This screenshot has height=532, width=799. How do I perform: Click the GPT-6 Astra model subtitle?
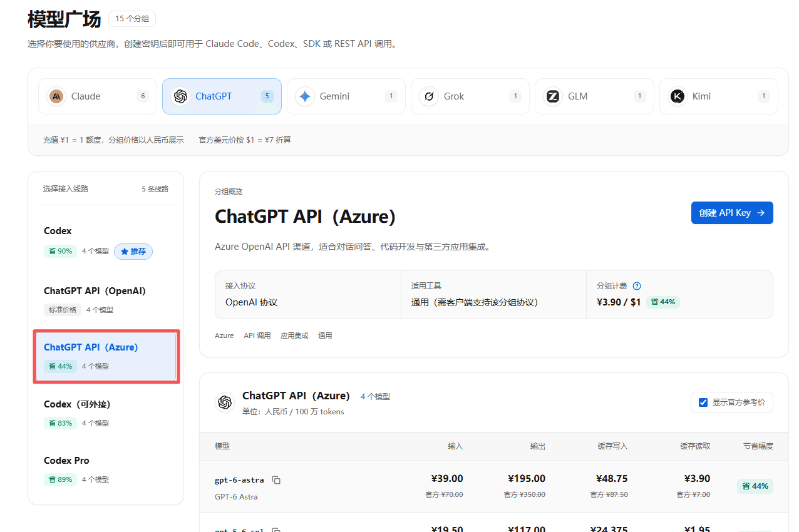[236, 497]
